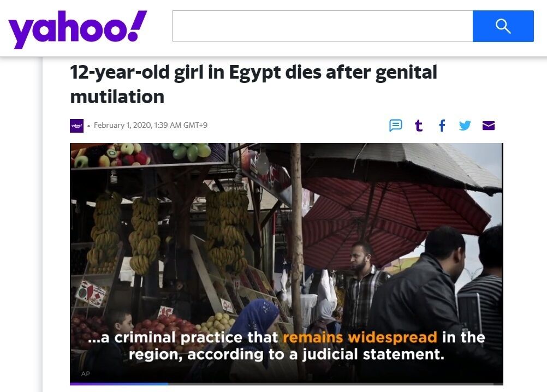Send the article via the email icon

(489, 125)
